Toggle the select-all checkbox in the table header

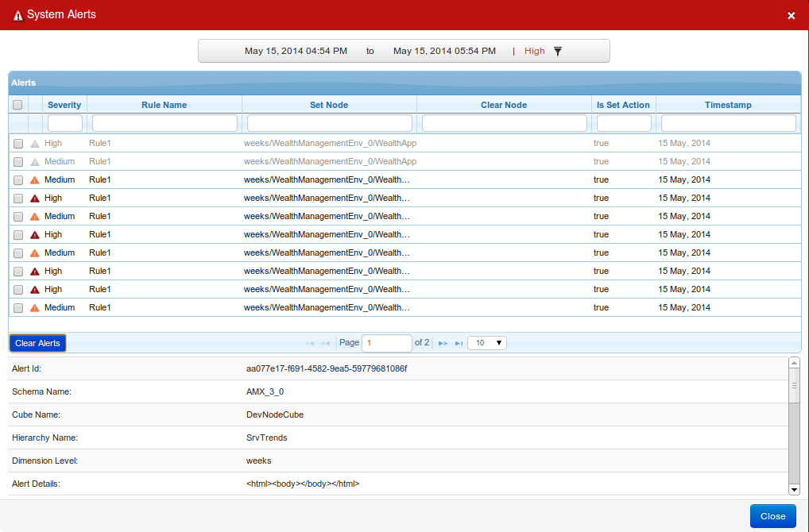(17, 105)
